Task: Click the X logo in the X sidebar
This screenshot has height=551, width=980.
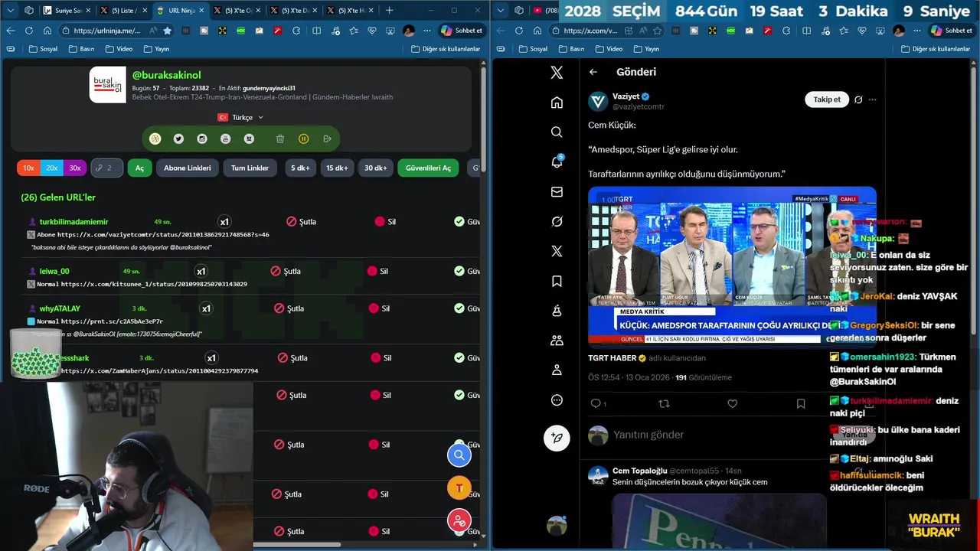Action: coord(557,73)
